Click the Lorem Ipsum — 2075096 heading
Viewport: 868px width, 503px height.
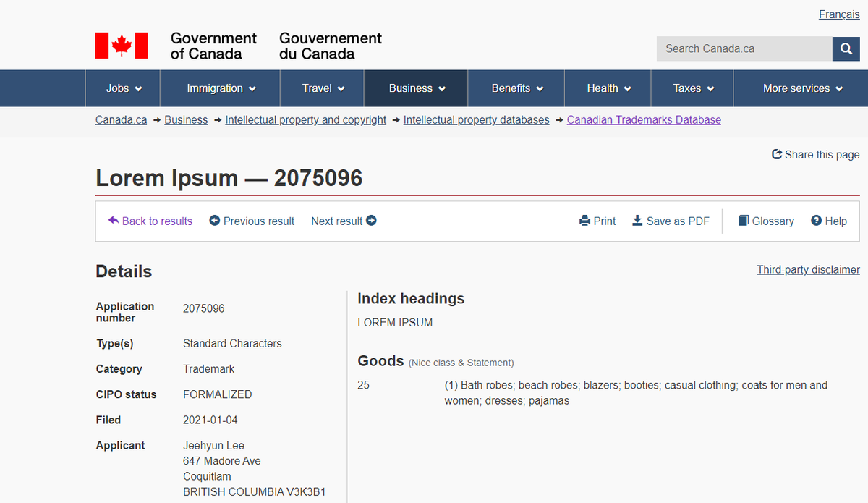tap(229, 178)
